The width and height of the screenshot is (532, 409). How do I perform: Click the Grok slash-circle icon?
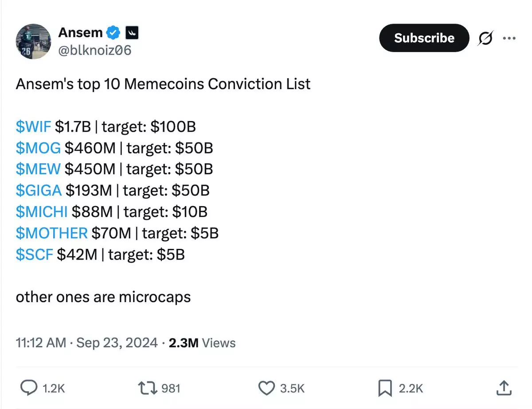point(485,39)
